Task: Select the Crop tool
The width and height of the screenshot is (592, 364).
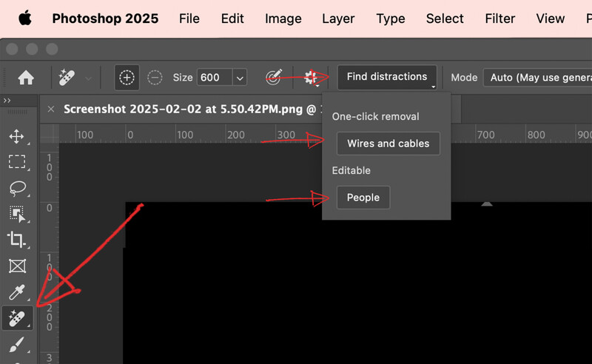Action: tap(17, 240)
